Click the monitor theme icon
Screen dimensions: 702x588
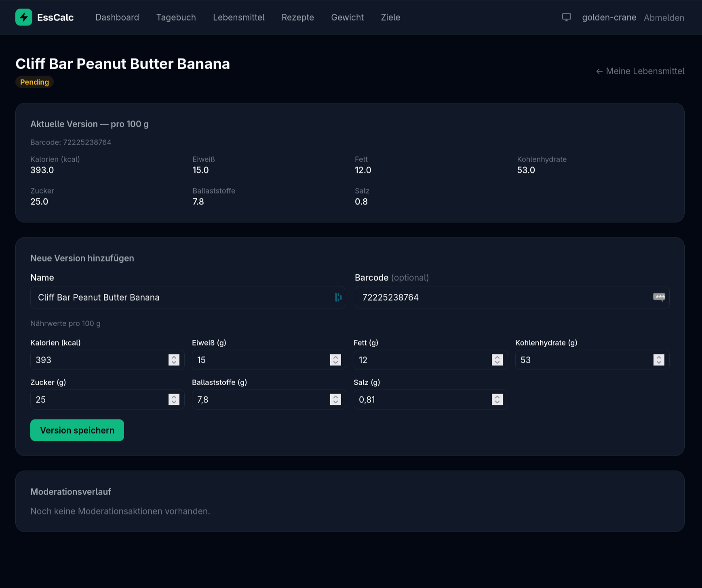[567, 17]
